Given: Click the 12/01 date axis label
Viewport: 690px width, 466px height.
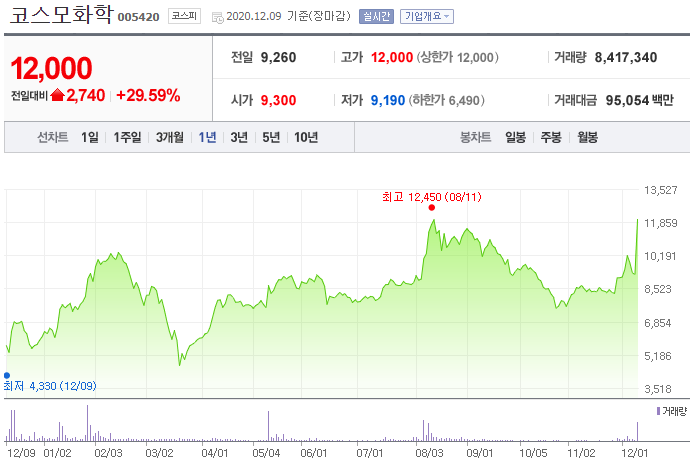Looking at the screenshot, I should [x=635, y=453].
